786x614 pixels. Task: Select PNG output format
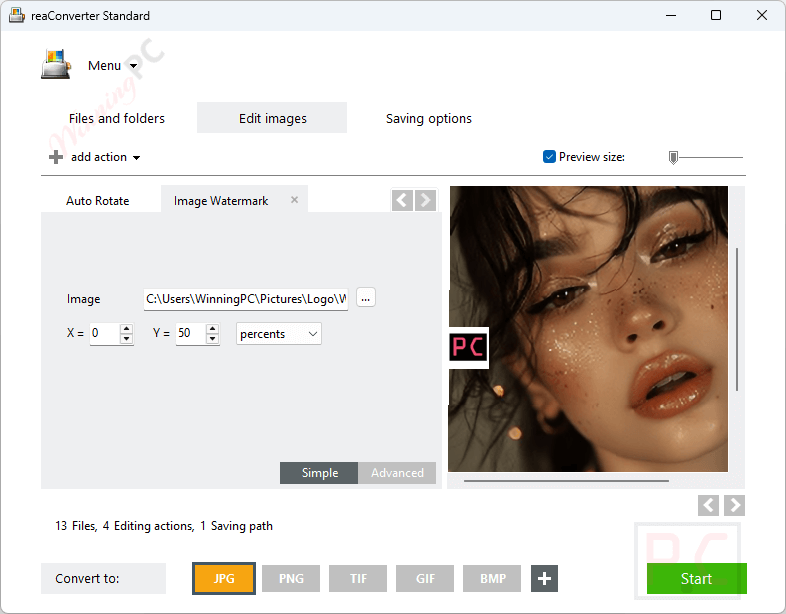[x=291, y=578]
